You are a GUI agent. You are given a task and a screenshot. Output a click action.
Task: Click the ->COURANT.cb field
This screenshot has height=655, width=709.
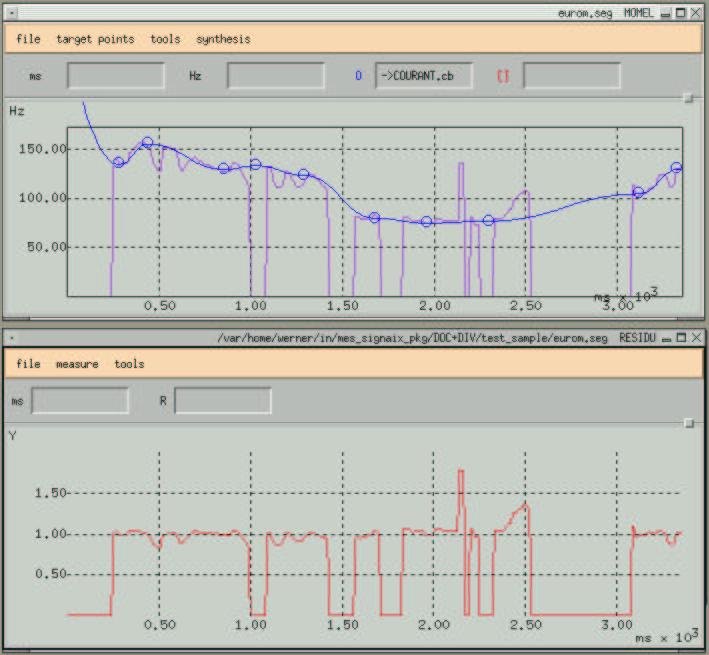pos(424,75)
